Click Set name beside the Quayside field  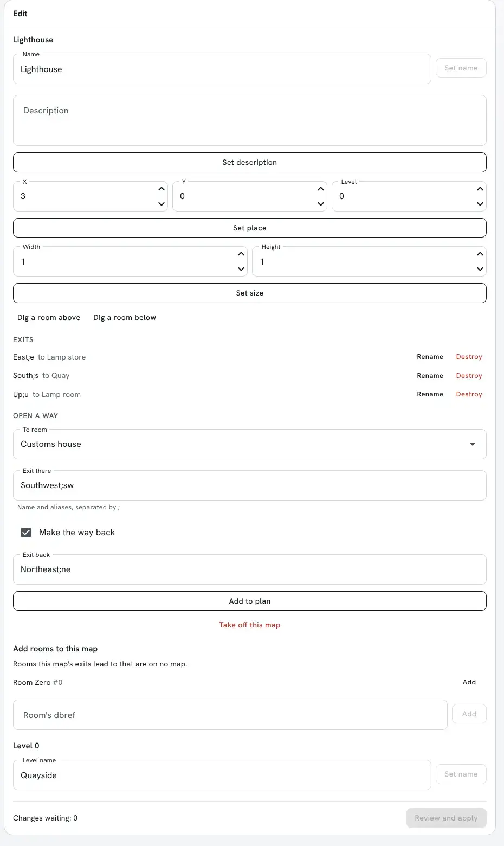pos(461,774)
